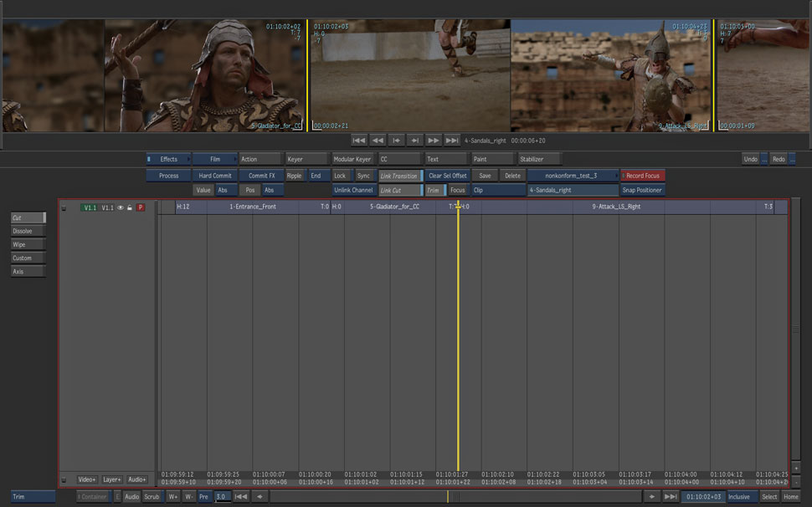Enable the Ripple mode button
This screenshot has height=507, width=812.
[294, 176]
